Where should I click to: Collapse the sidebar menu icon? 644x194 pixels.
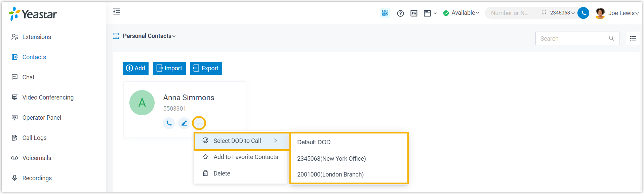[x=117, y=12]
